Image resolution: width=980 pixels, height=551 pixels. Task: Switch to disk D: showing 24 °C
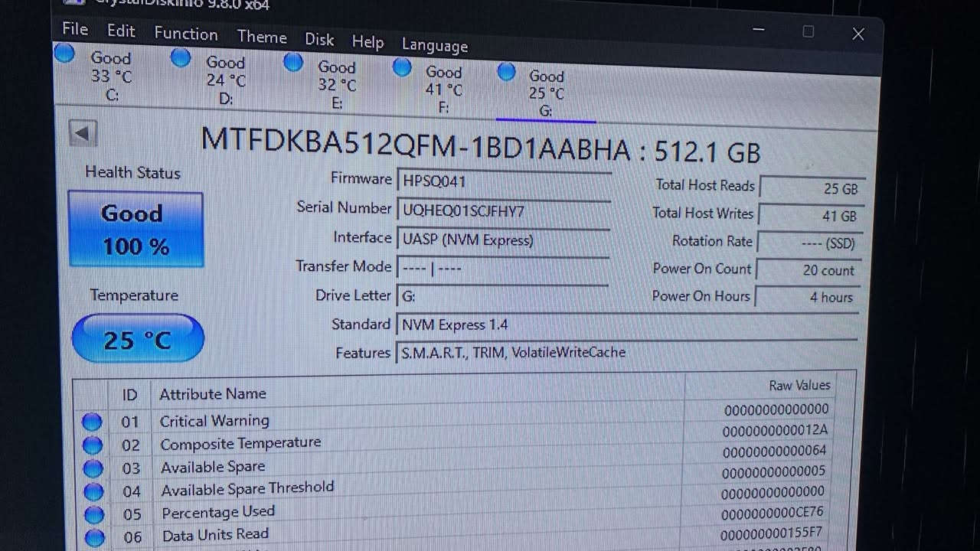coord(226,80)
